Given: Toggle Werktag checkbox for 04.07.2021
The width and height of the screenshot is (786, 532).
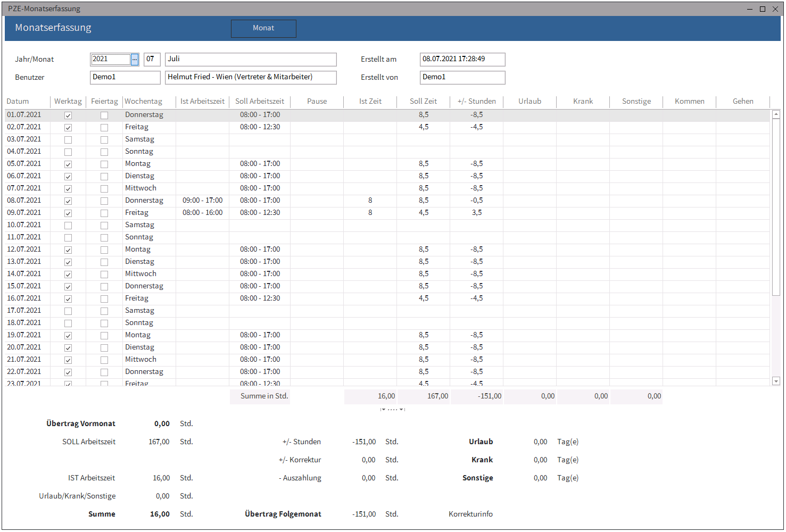Looking at the screenshot, I should coord(68,152).
